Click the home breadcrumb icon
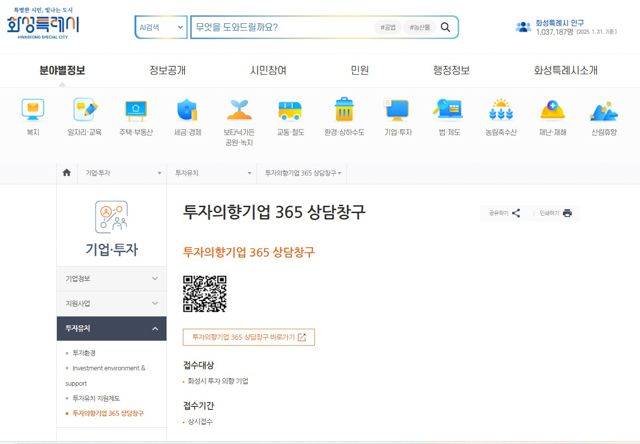Viewport: 640px width, 444px height. 67,173
